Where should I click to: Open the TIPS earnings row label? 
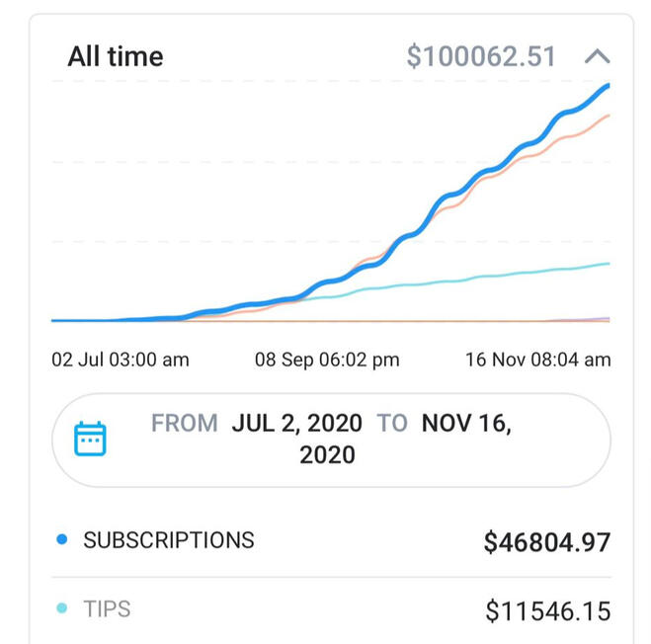point(107,608)
